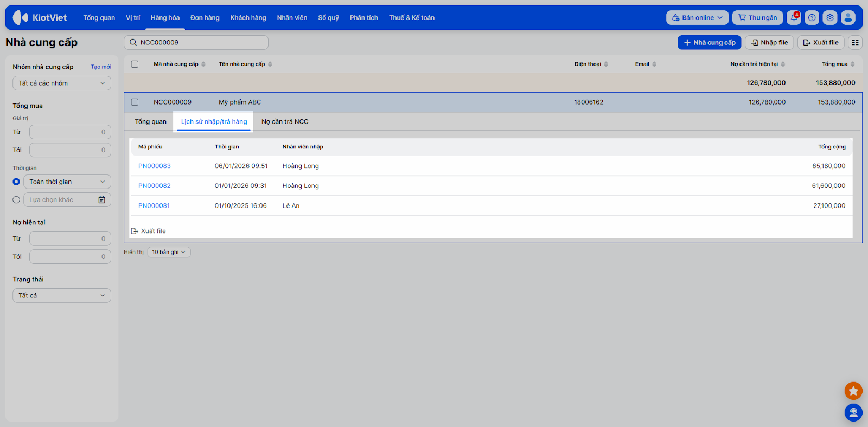The image size is (868, 427).
Task: Click the Nợ hiện tại Tới field
Action: point(70,257)
